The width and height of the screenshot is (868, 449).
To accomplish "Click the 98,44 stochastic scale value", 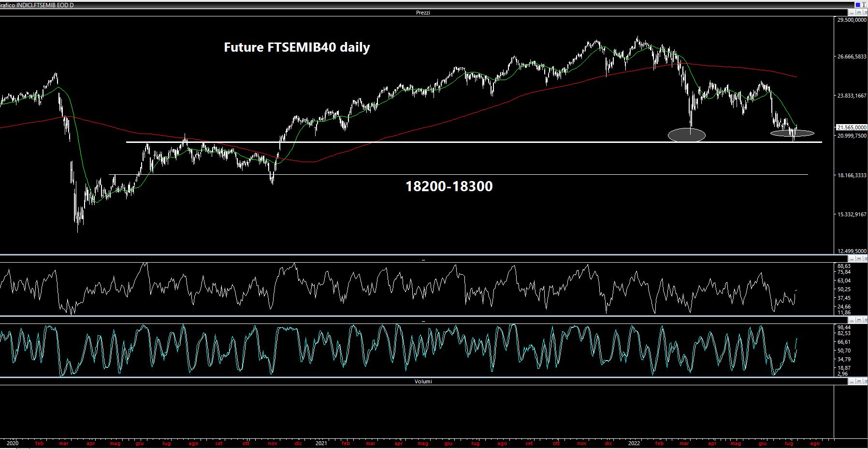I will [x=844, y=327].
